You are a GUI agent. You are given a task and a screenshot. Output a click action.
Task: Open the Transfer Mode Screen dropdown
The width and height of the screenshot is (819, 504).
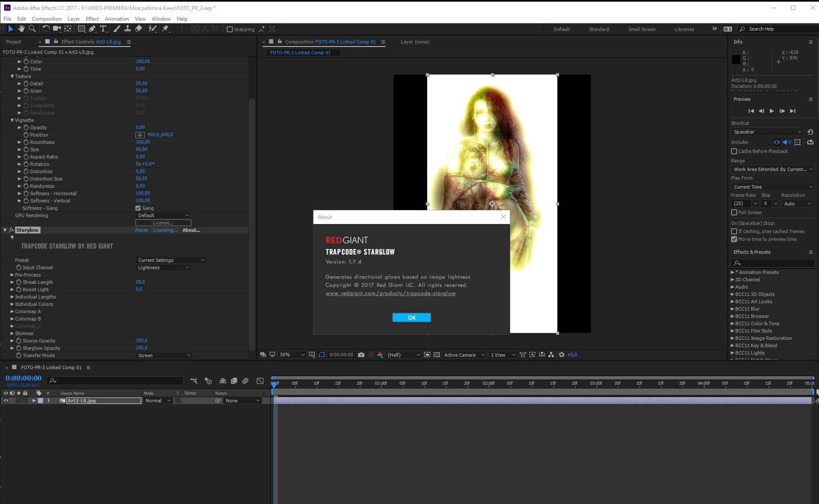164,355
